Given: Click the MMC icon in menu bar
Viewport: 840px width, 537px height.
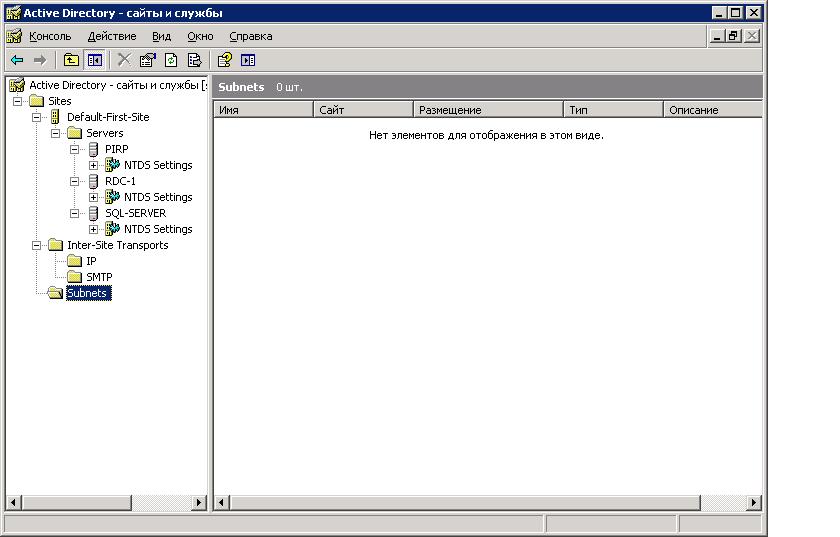Looking at the screenshot, I should click(14, 36).
